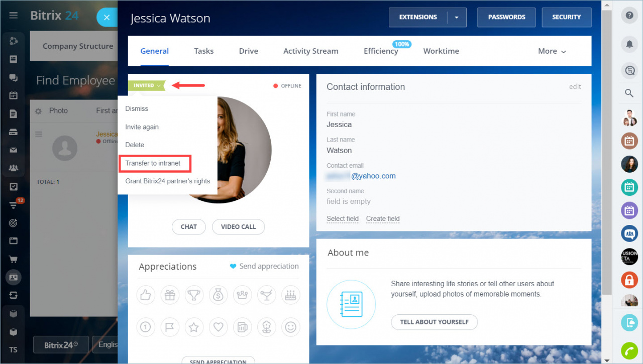
Task: Open calendar icon in left sidebar
Action: pos(14,95)
